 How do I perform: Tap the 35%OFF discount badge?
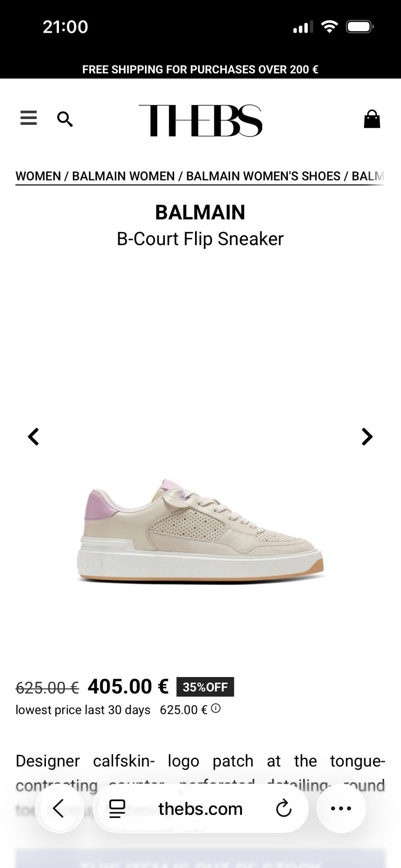205,687
